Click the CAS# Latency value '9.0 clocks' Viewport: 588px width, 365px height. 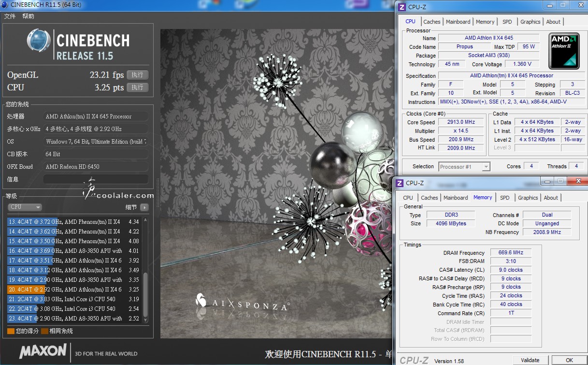[511, 270]
